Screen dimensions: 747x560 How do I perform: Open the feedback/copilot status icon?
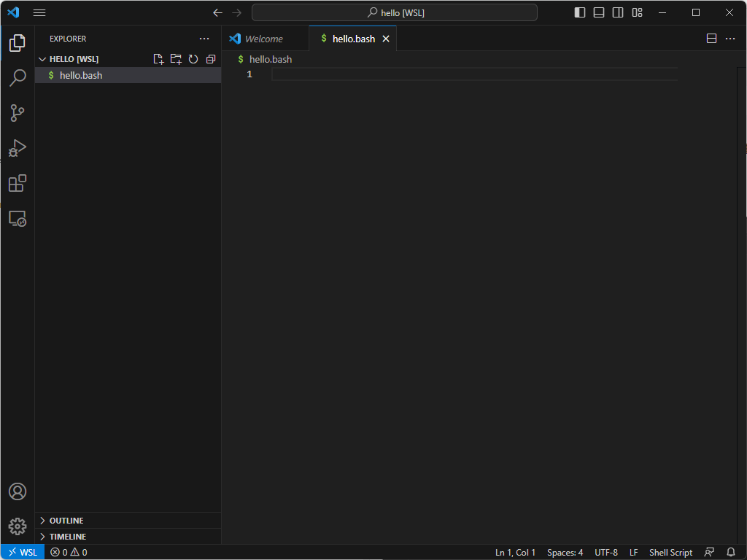[709, 553]
